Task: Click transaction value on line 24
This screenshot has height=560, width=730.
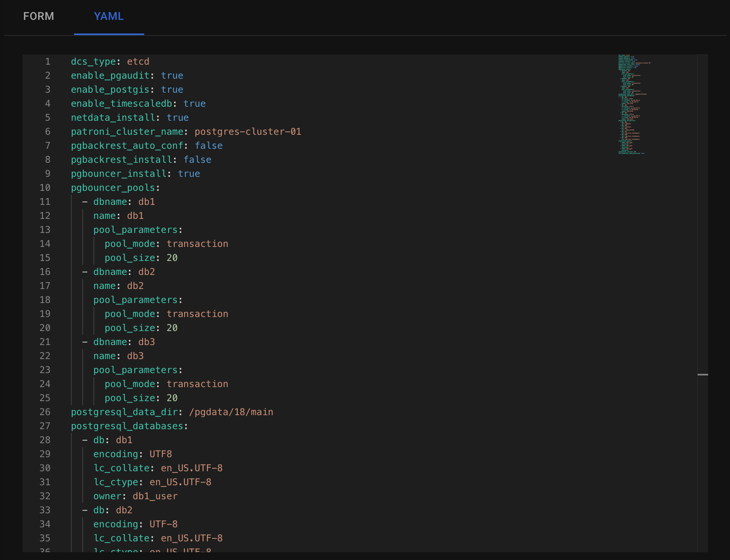Action: click(197, 384)
